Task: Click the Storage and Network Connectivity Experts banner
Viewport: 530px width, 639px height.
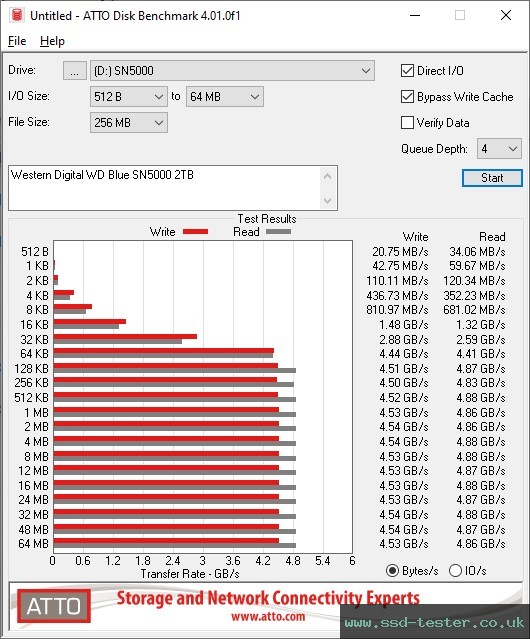Action: [268, 598]
